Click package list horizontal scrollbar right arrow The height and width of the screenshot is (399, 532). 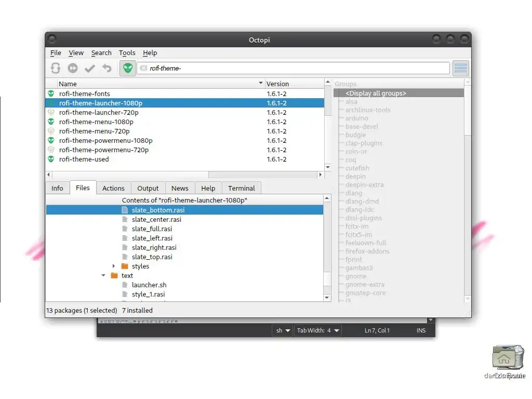tap(320, 175)
